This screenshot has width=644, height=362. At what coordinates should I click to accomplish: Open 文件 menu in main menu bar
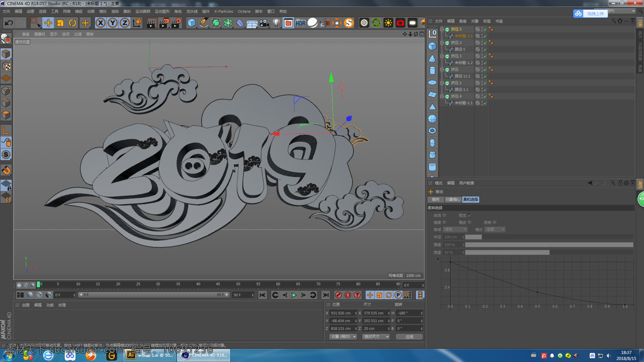coord(6,11)
